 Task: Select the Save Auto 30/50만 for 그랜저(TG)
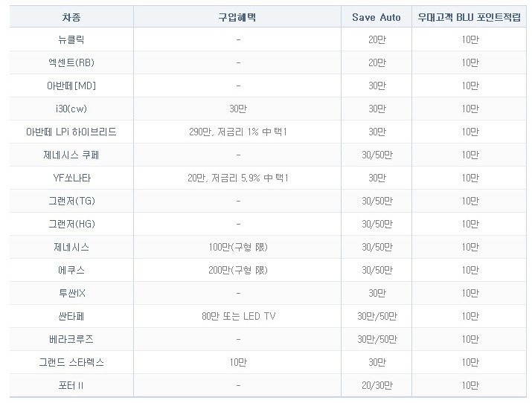(x=377, y=201)
